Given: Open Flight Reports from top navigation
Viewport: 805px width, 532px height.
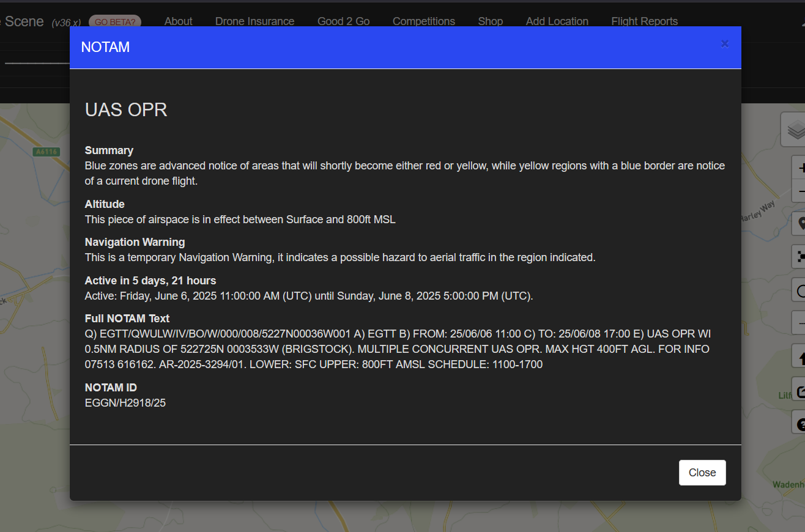Looking at the screenshot, I should pos(645,21).
